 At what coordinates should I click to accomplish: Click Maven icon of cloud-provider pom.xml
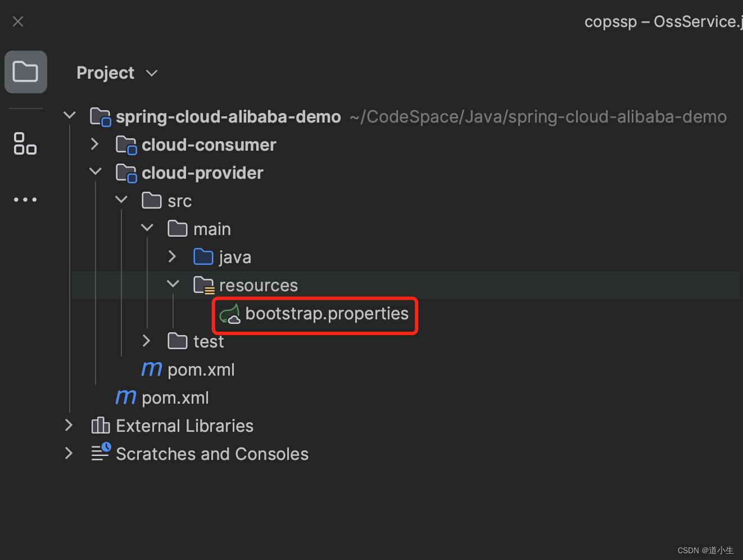click(152, 369)
